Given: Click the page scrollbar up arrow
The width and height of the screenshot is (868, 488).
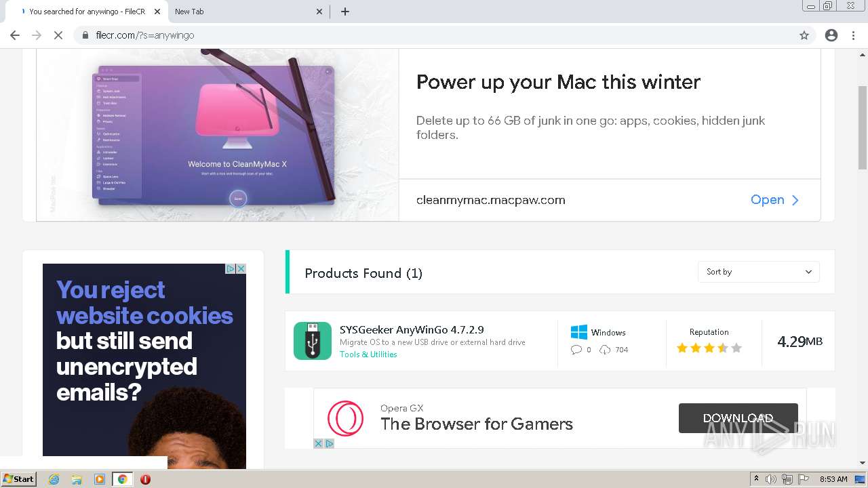Looking at the screenshot, I should click(x=863, y=54).
